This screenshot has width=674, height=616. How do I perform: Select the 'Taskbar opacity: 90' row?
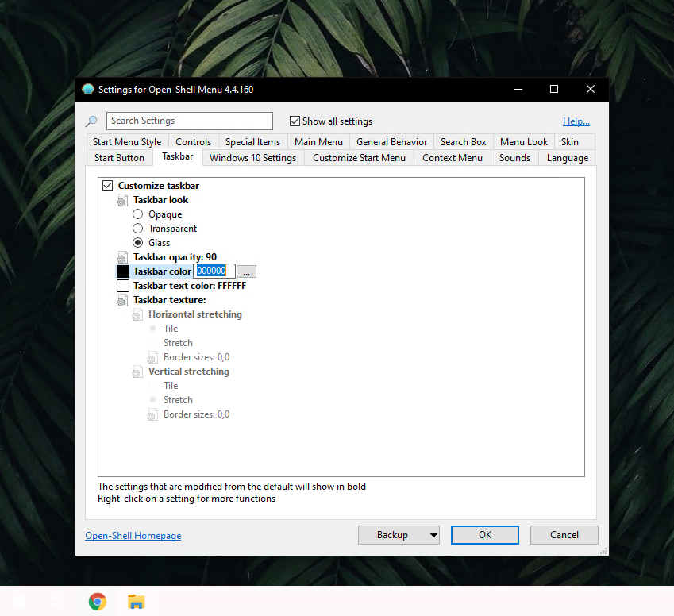pyautogui.click(x=175, y=257)
